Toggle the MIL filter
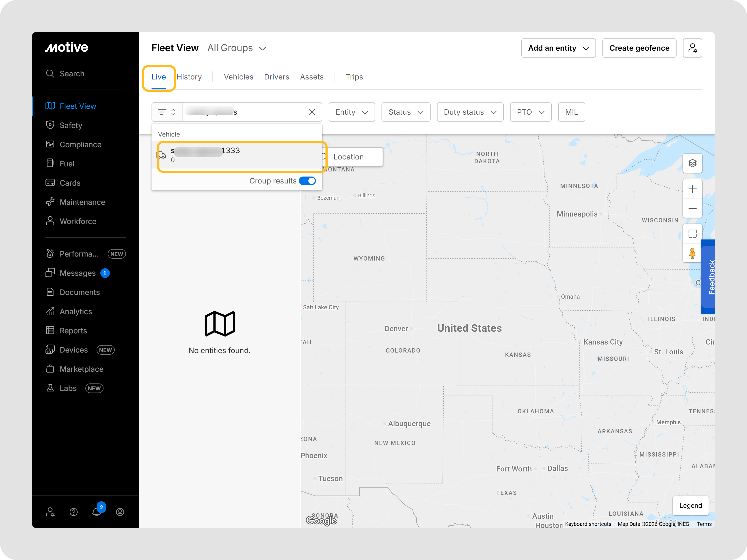 click(571, 112)
